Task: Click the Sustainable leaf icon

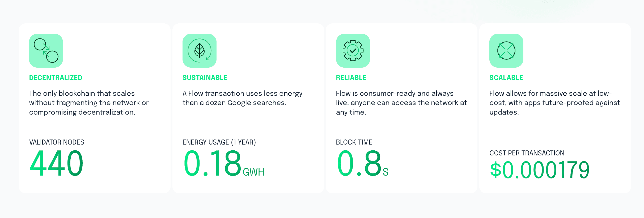Action: tap(200, 51)
